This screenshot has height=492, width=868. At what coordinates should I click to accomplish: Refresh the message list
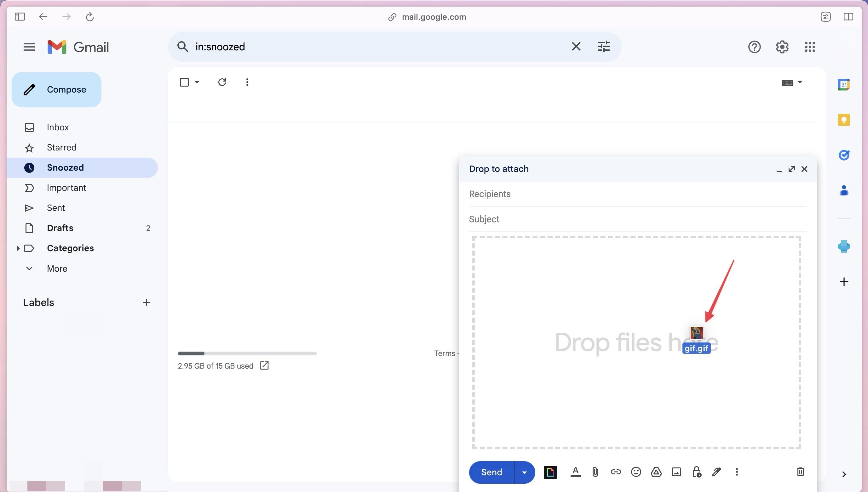(x=222, y=82)
